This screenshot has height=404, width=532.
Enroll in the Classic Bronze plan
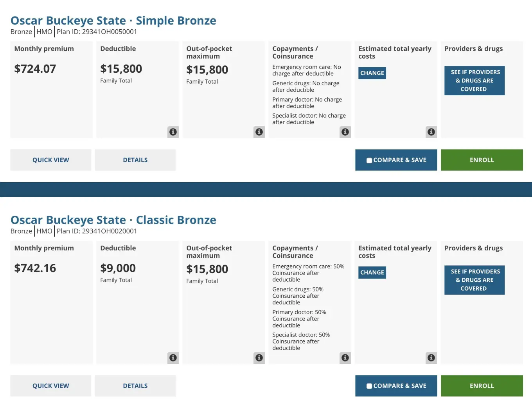(x=482, y=386)
